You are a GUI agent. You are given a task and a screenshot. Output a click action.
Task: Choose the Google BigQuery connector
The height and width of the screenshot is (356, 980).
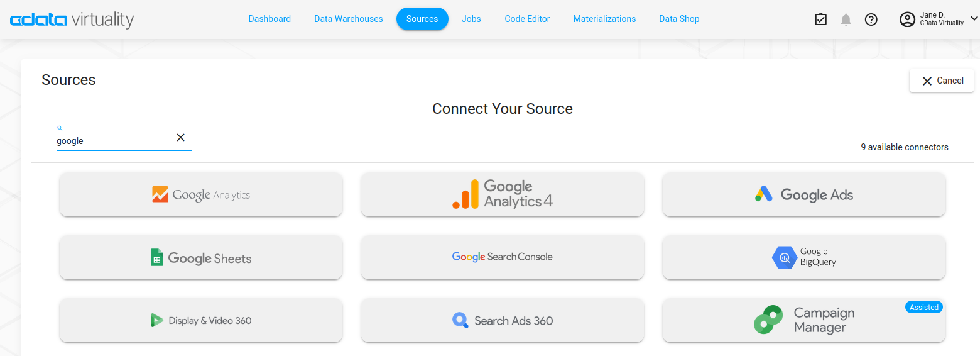coord(804,258)
